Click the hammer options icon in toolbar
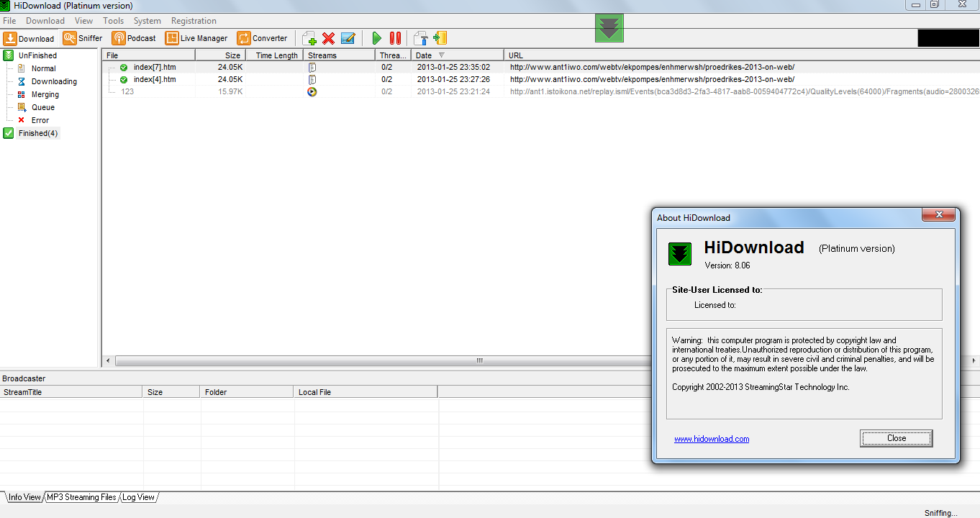Screen dimensions: 980x518 421,38
